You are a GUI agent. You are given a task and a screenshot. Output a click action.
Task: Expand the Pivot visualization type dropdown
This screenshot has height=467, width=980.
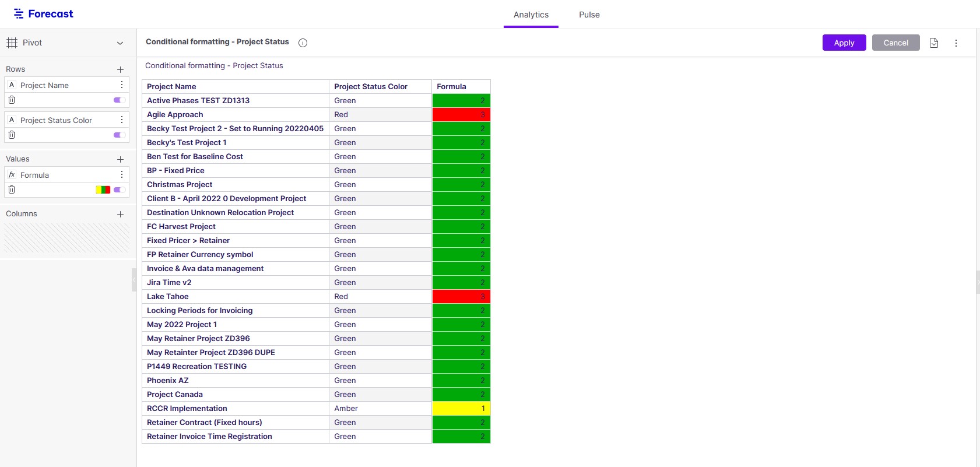coord(120,43)
